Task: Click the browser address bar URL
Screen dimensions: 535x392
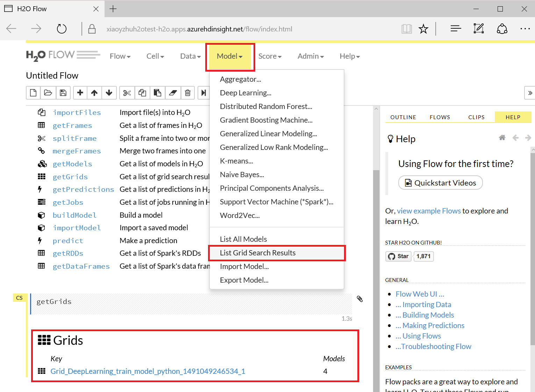Action: [x=199, y=29]
